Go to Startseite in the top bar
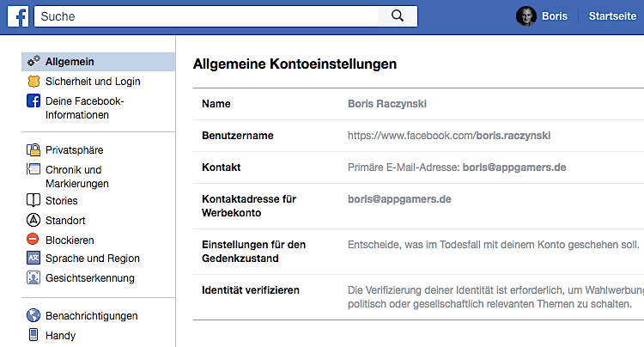644x347 pixels. [612, 16]
